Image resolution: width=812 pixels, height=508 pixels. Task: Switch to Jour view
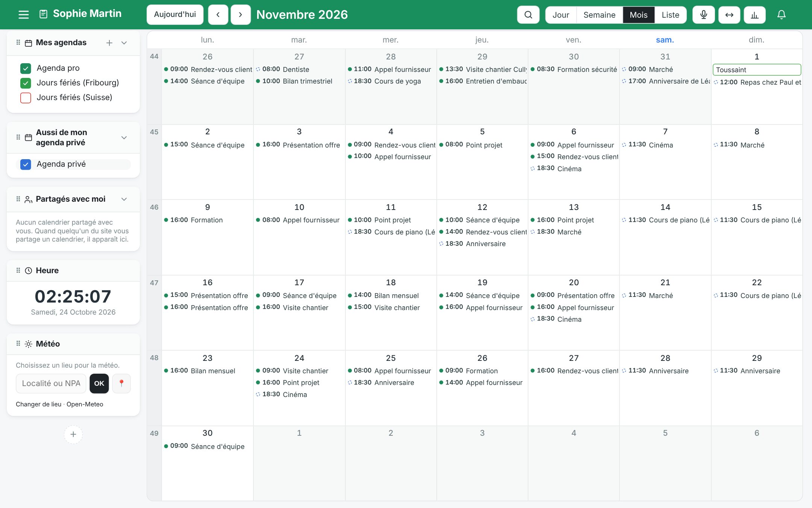point(561,15)
